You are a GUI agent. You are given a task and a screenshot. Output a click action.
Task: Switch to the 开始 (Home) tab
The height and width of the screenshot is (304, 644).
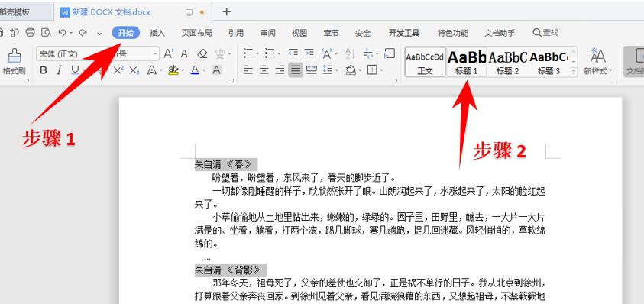point(126,33)
